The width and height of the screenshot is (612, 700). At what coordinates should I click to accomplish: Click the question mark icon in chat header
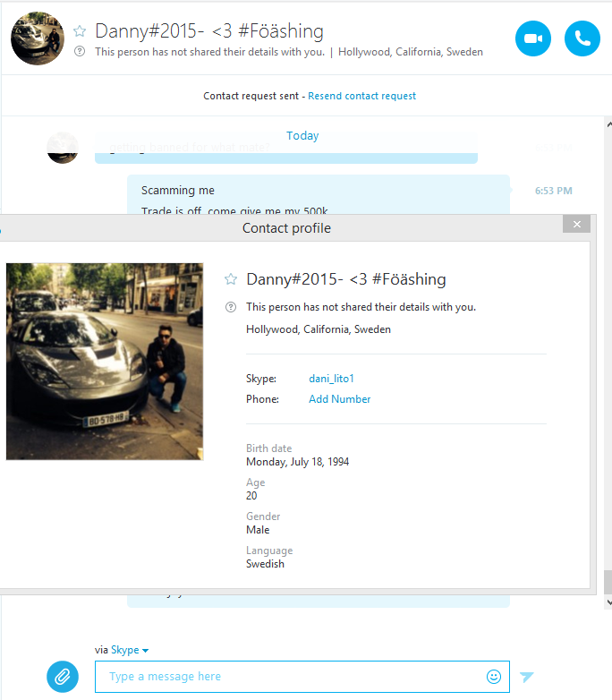coord(80,51)
